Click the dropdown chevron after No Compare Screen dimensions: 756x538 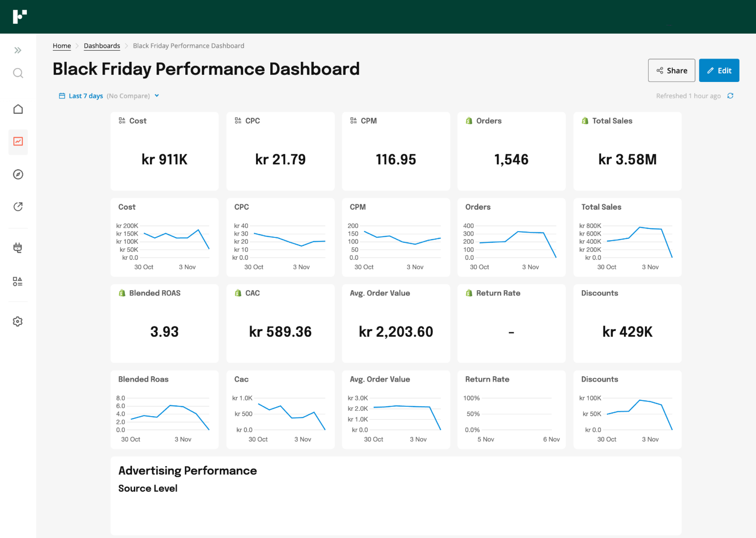click(x=157, y=95)
